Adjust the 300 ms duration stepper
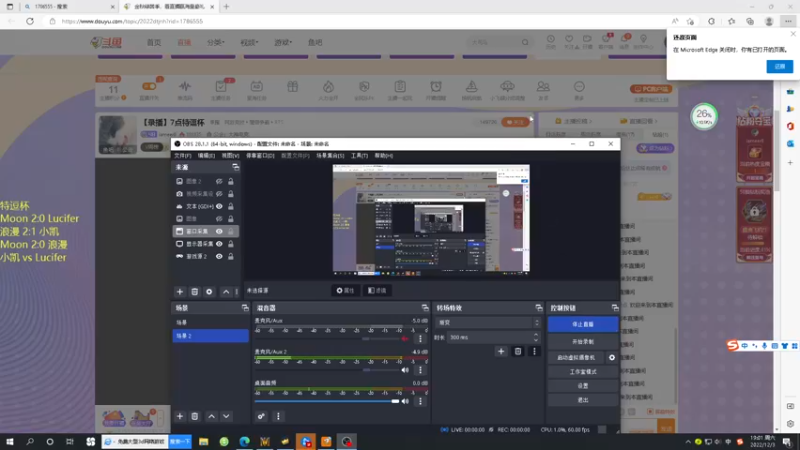Viewport: 800px width, 450px height. (x=536, y=337)
